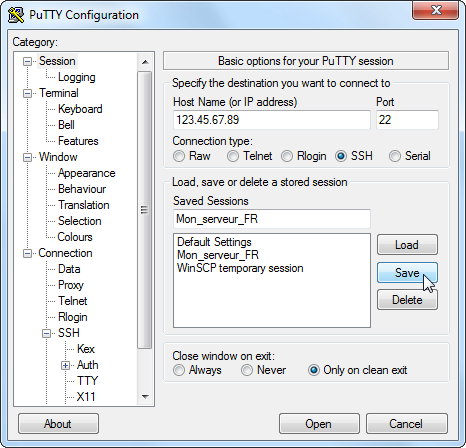Open the Rlogin category in tree

pyautogui.click(x=72, y=317)
